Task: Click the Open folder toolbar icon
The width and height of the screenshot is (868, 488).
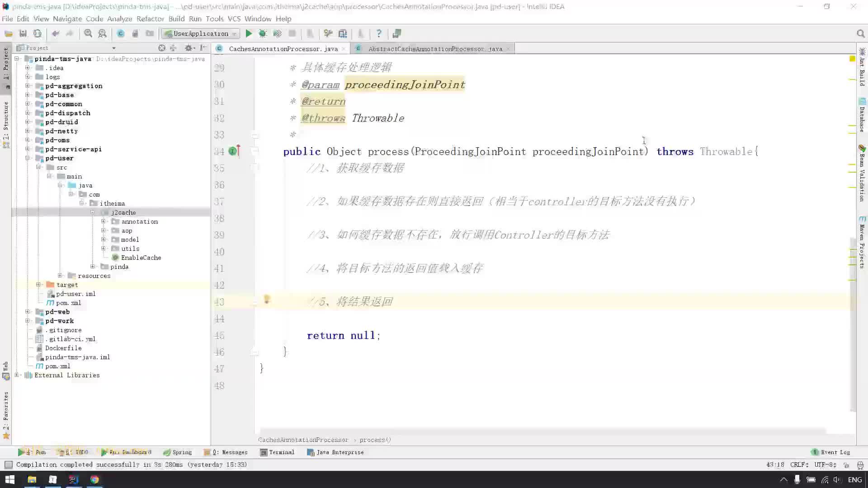Action: (9, 33)
